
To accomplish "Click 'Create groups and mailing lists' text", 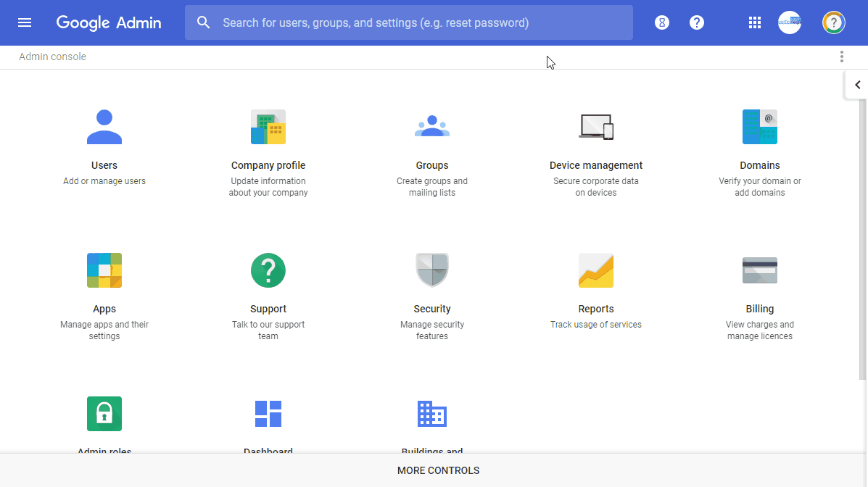I will coord(431,187).
